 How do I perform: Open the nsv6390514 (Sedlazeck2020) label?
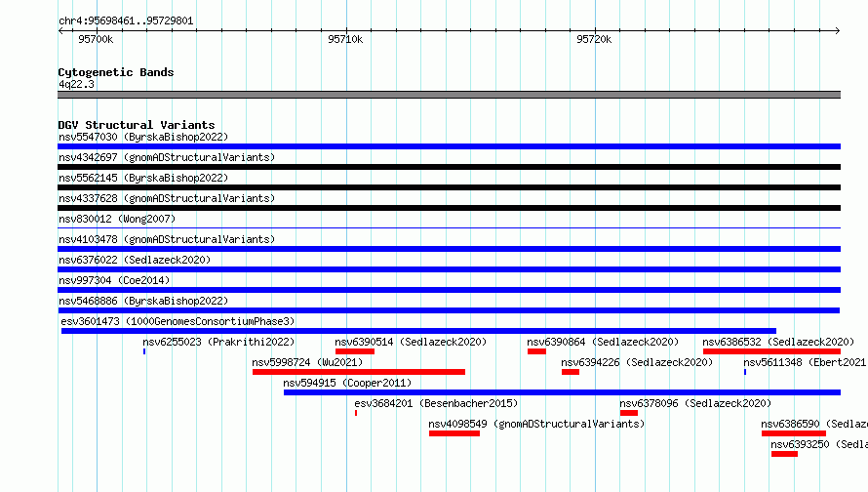coord(411,342)
